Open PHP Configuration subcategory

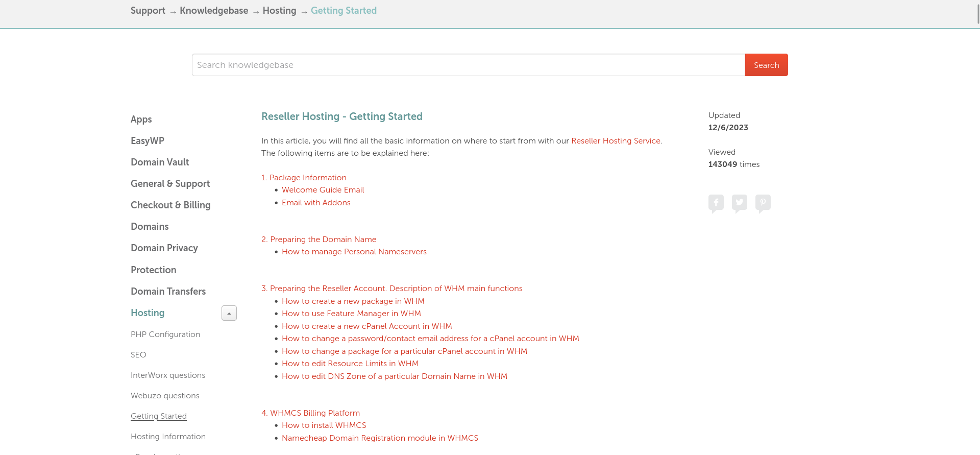[x=165, y=334]
